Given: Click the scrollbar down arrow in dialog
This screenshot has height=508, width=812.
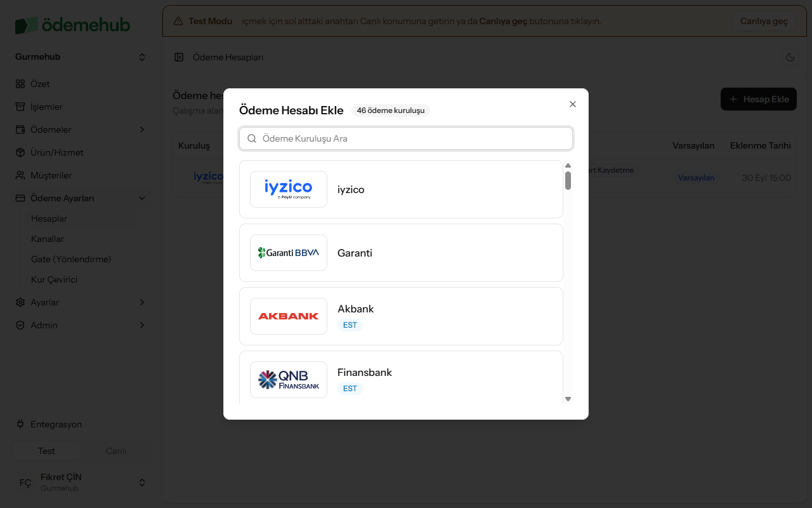Looking at the screenshot, I should [x=568, y=399].
